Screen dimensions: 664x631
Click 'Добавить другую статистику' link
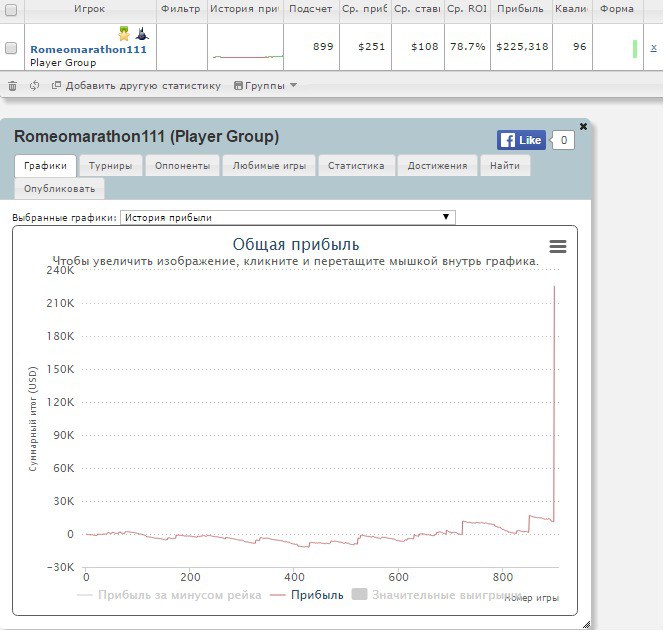[136, 86]
